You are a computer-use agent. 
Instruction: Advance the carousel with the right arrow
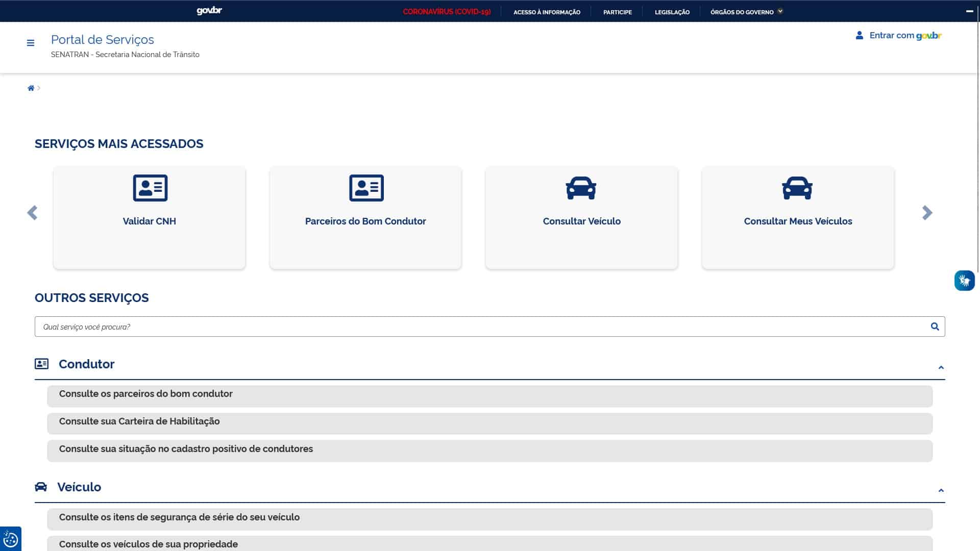click(926, 213)
